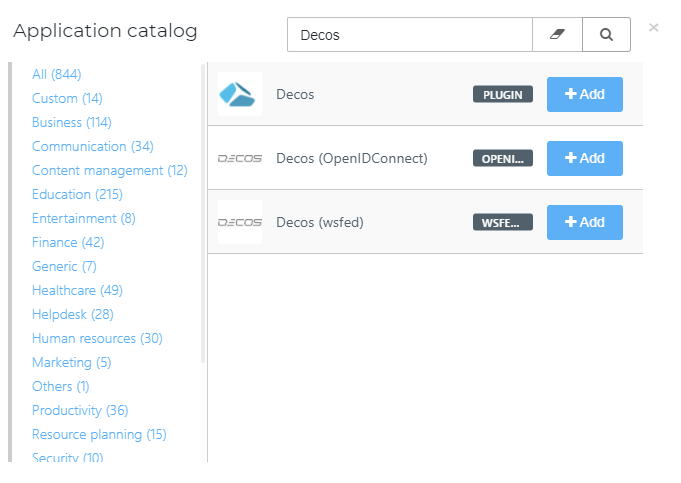This screenshot has height=483, width=681.
Task: Close the Application catalog dialog
Action: pos(653,28)
